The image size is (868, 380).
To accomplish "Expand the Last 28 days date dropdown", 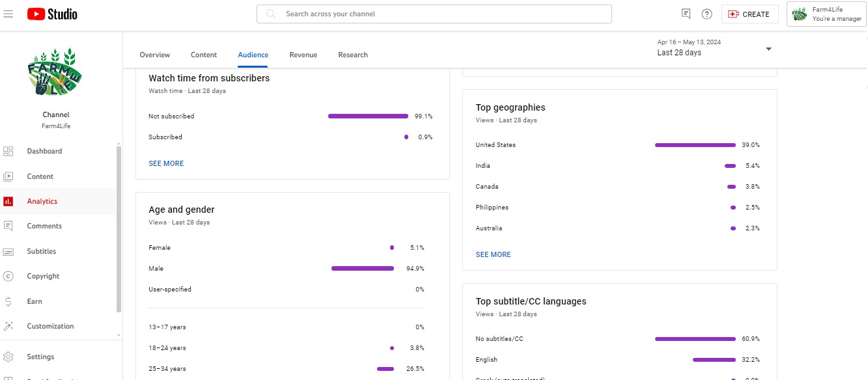I will tap(768, 49).
